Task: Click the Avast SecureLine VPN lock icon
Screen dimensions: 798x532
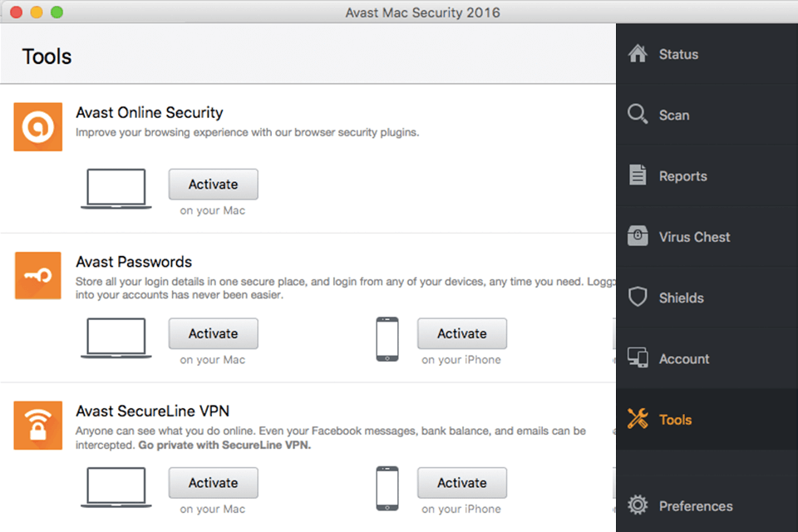Action: click(x=38, y=425)
